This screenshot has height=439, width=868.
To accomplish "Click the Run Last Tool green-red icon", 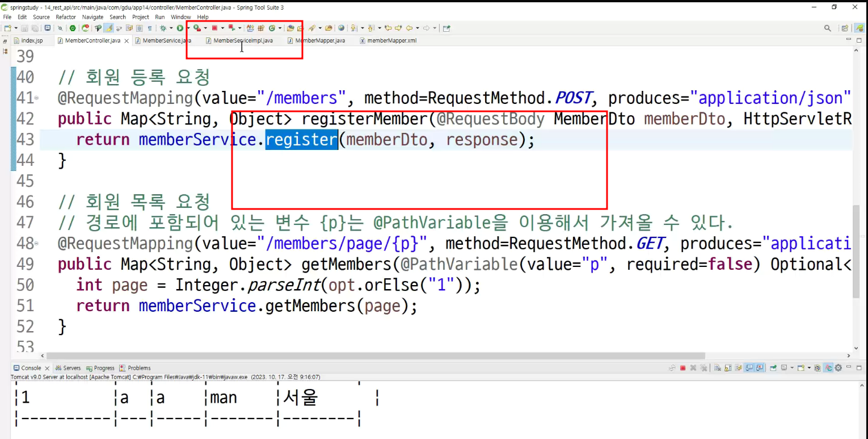I will [x=197, y=28].
